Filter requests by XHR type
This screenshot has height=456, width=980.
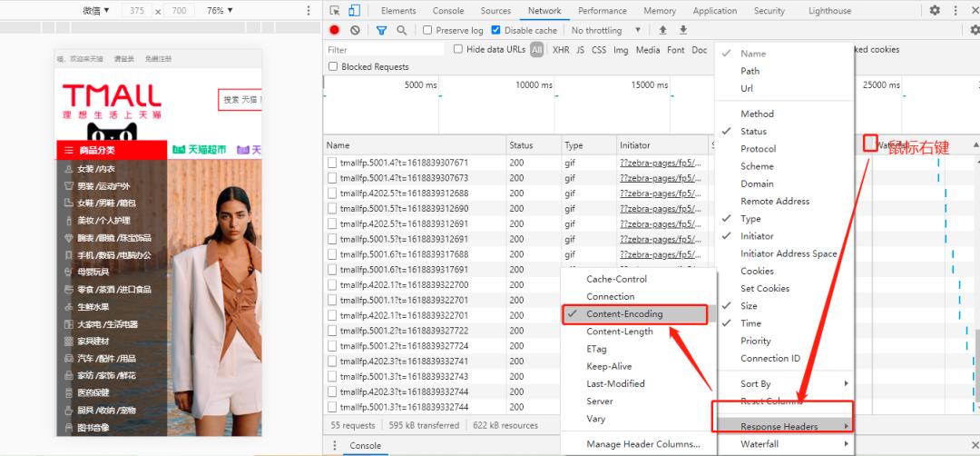pyautogui.click(x=561, y=50)
